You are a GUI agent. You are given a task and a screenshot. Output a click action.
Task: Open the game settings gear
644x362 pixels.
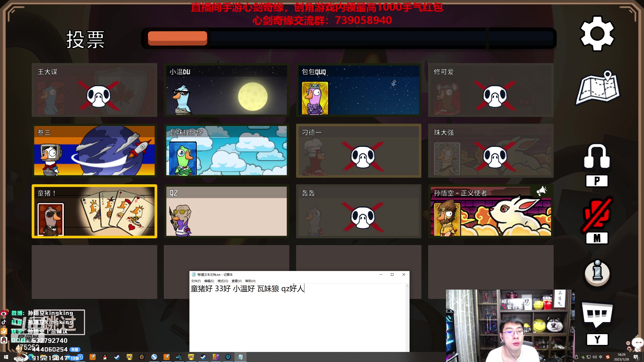pos(597,33)
